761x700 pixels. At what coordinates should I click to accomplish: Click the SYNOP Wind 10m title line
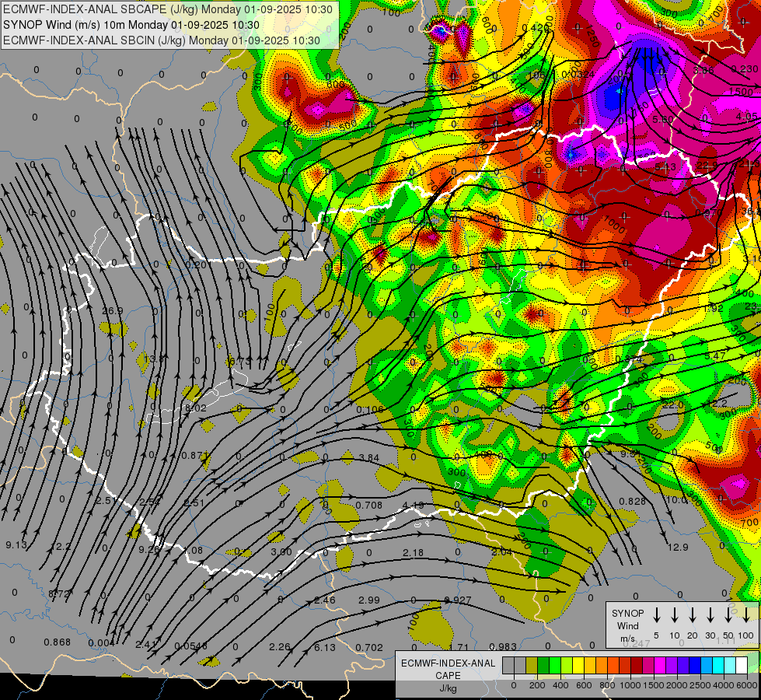(x=131, y=25)
